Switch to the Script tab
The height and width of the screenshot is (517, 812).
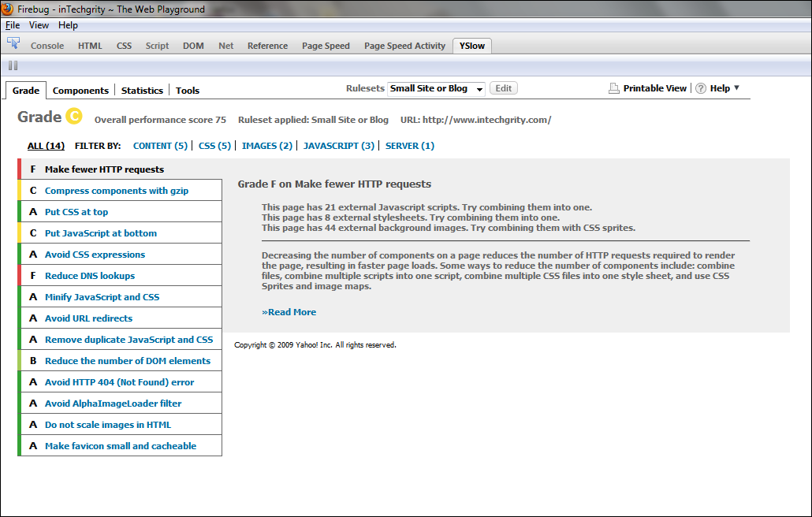pyautogui.click(x=158, y=46)
